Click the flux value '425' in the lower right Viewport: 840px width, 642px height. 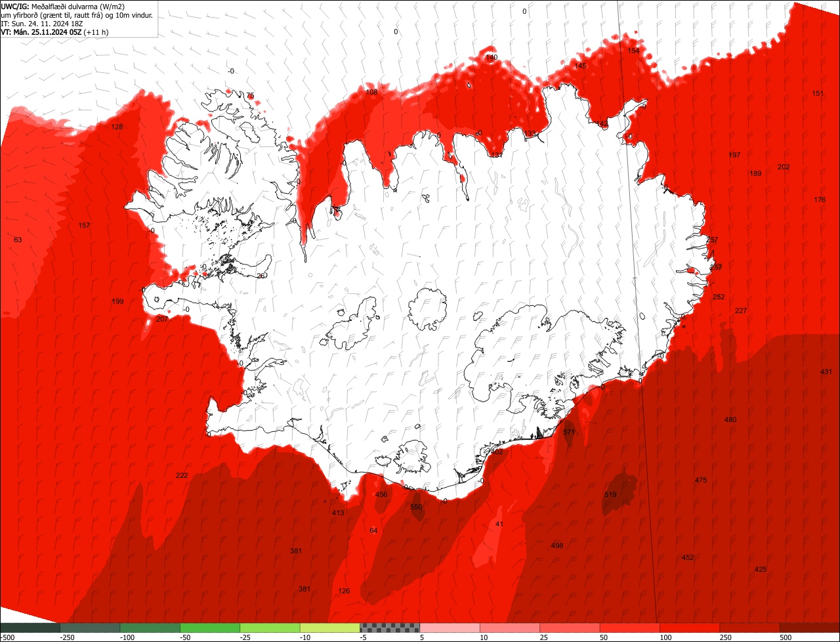[x=761, y=569]
